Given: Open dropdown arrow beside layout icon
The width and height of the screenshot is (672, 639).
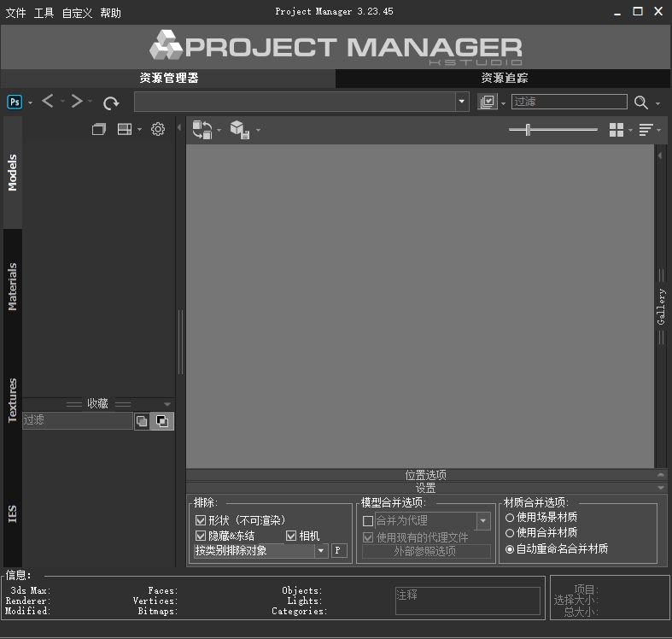Looking at the screenshot, I should [139, 130].
